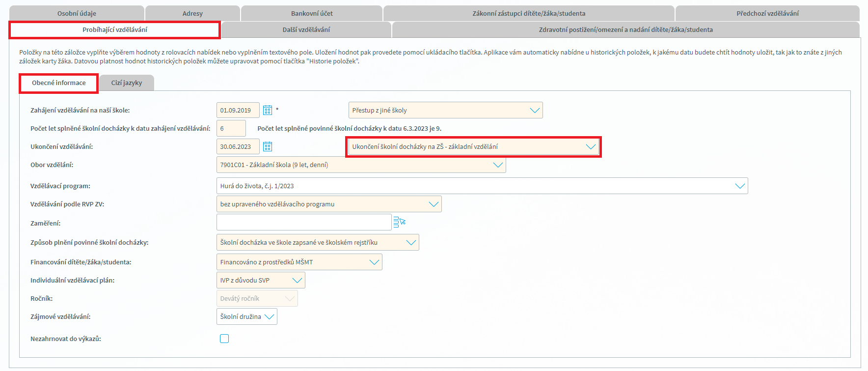Click the Počet let splněné docházky field
This screenshot has width=868, height=371.
click(x=231, y=128)
